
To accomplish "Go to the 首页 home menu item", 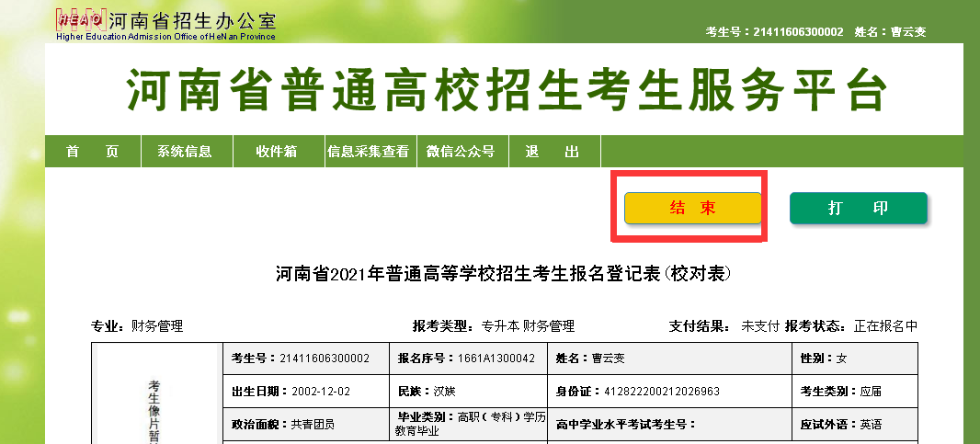I will point(92,152).
